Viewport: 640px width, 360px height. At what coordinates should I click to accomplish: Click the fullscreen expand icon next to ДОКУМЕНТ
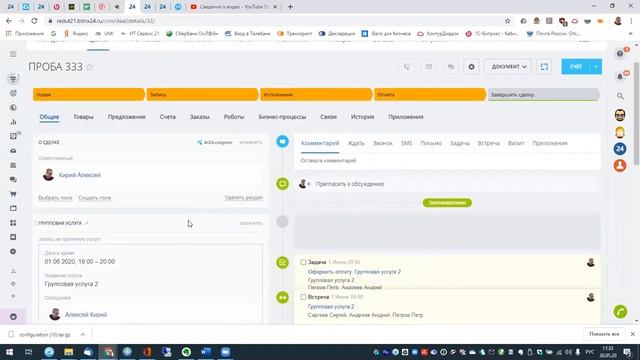click(544, 67)
